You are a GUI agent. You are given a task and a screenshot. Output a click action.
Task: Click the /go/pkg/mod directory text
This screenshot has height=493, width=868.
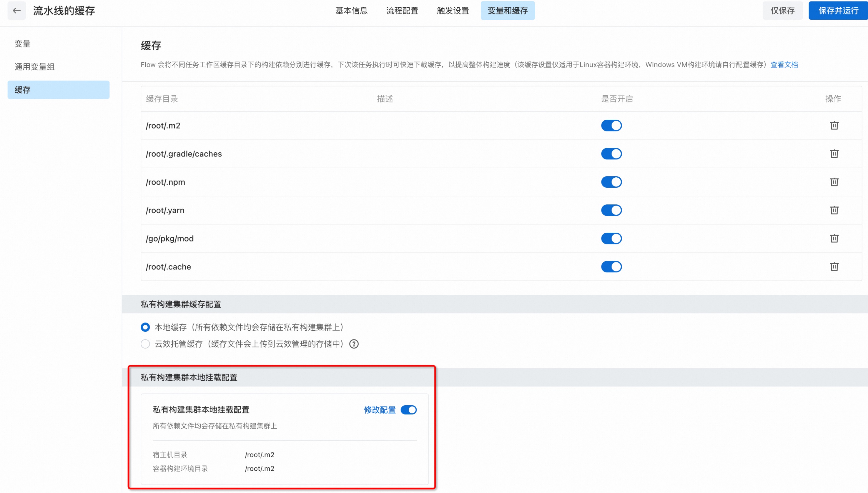(170, 238)
